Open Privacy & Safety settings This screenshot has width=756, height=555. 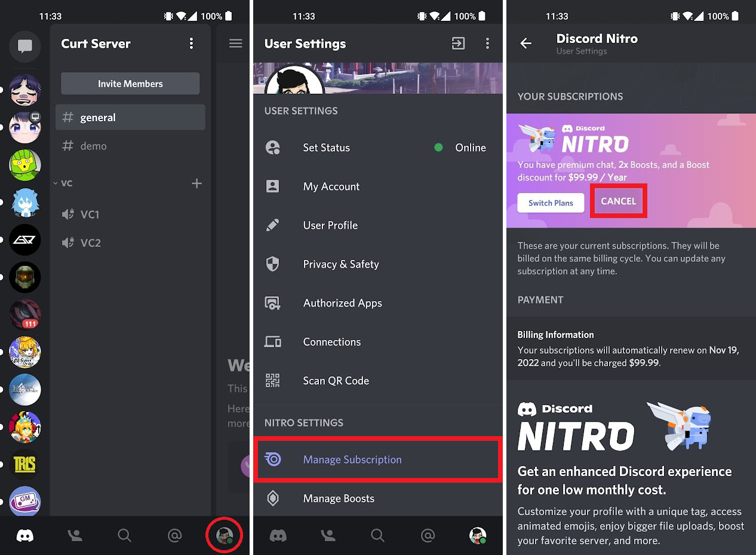point(377,264)
